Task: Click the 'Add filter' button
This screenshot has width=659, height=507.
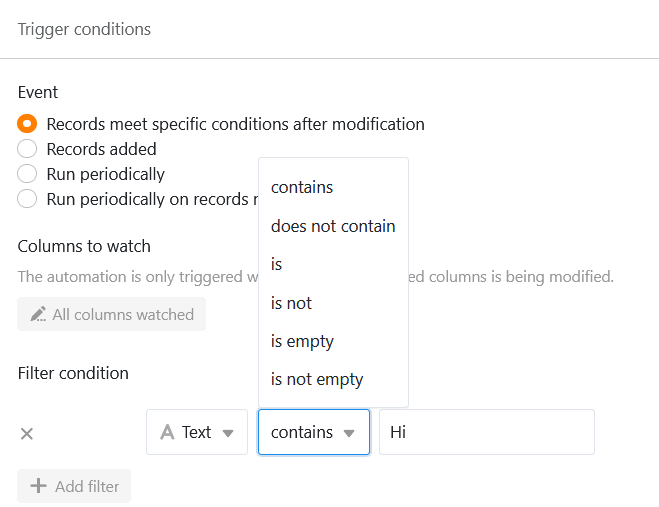Action: tap(74, 486)
